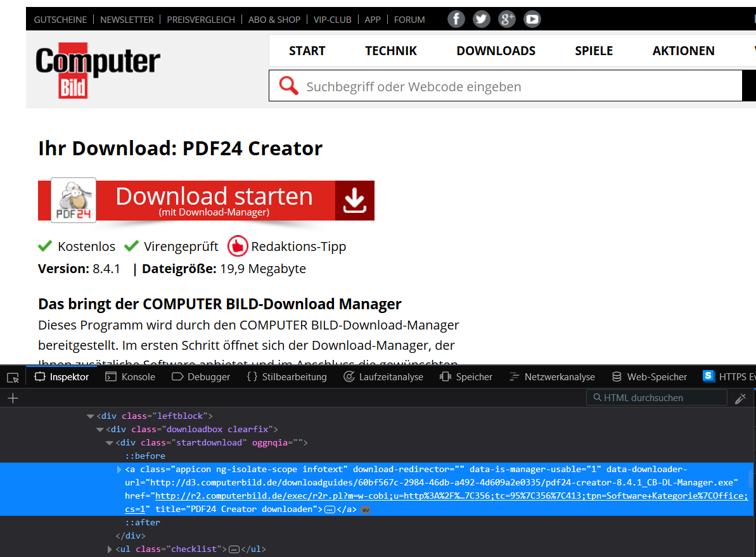Click the PDF24 sheep logo icon
This screenshot has height=557, width=756.
pos(73,200)
